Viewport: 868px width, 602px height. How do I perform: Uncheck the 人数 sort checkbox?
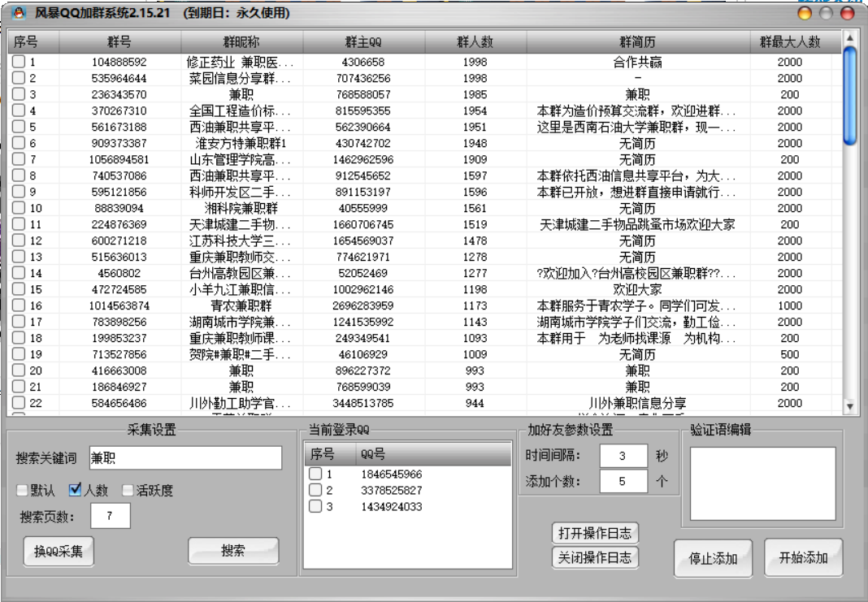[x=76, y=490]
